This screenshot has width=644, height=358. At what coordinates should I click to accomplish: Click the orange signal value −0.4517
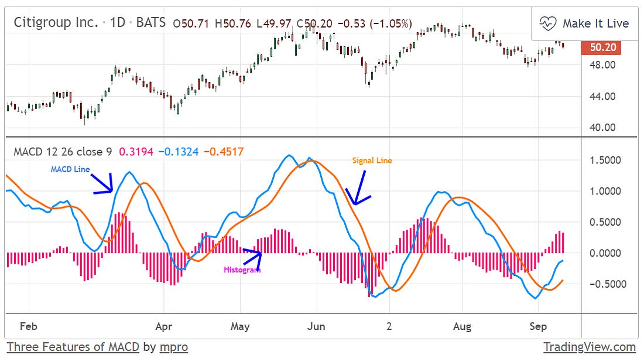(224, 152)
